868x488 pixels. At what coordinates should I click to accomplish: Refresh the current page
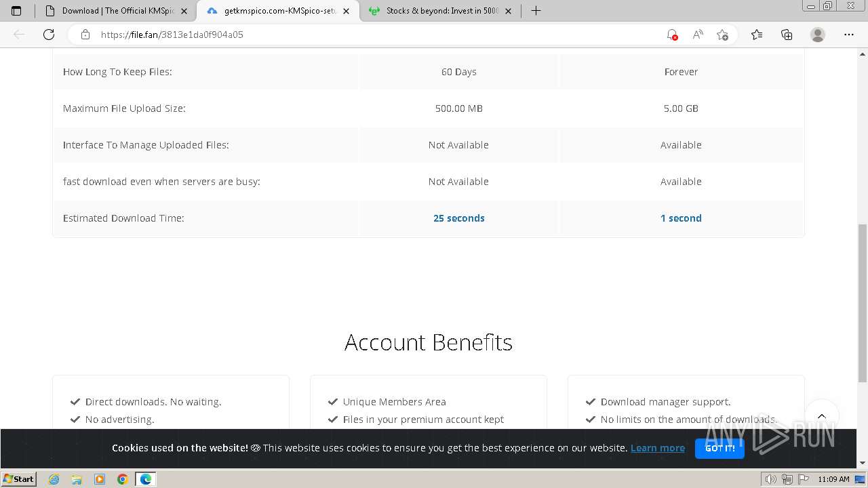(x=49, y=35)
